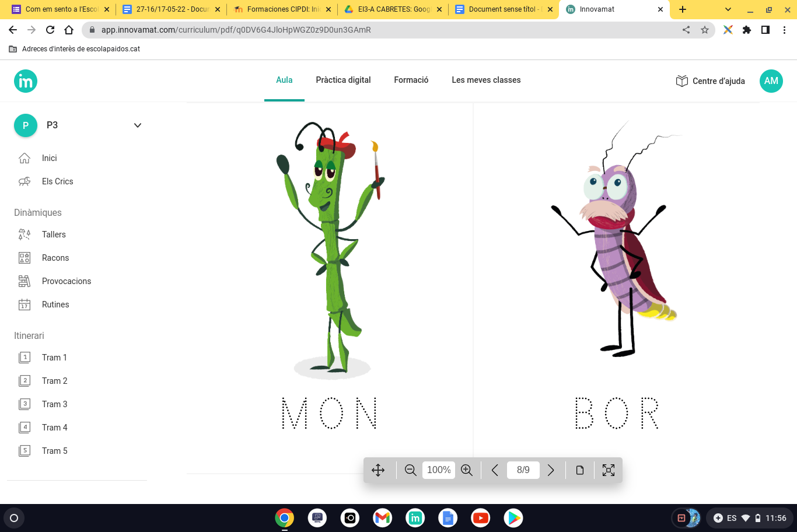
Task: Enter fullscreen PDF view
Action: [609, 470]
